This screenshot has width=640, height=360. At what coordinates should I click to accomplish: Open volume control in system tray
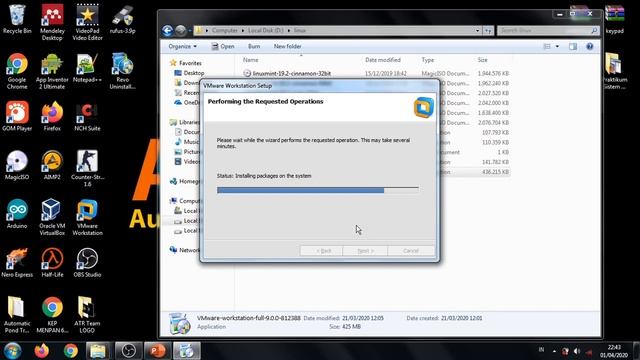click(577, 351)
